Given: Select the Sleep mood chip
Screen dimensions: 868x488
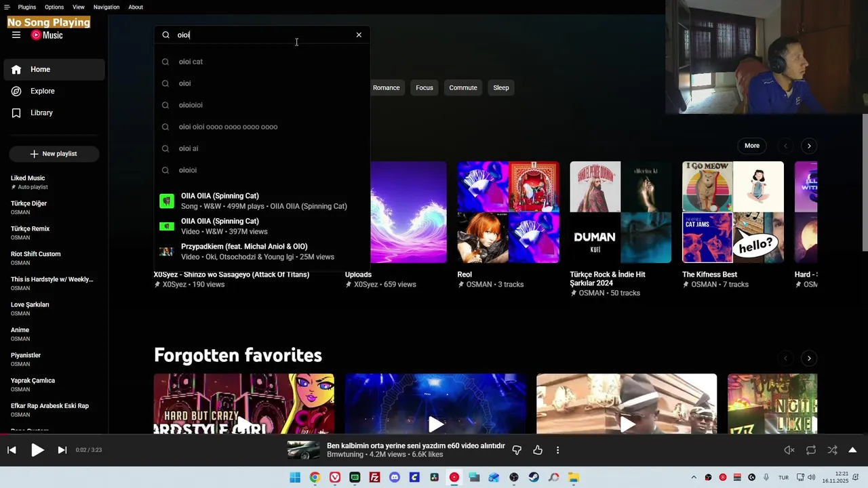Looking at the screenshot, I should click(501, 87).
